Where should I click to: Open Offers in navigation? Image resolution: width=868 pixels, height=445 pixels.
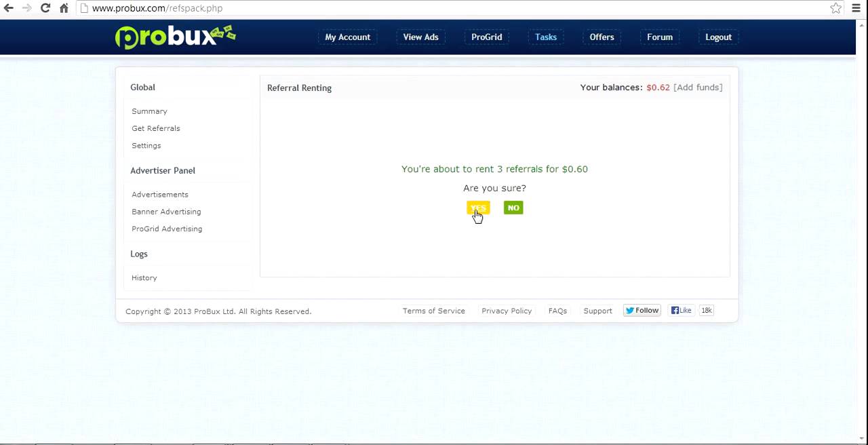tap(601, 37)
